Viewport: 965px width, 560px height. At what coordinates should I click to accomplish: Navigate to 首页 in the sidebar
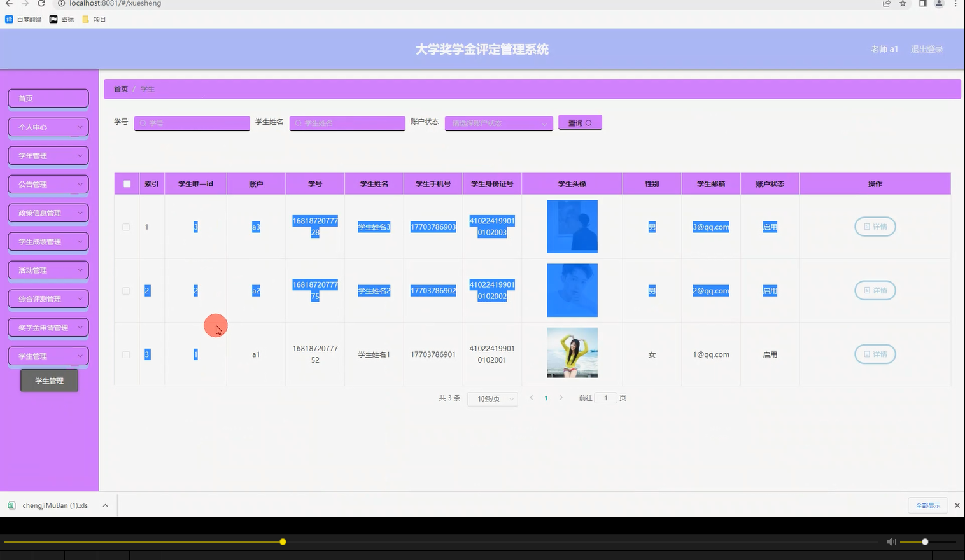pyautogui.click(x=48, y=98)
